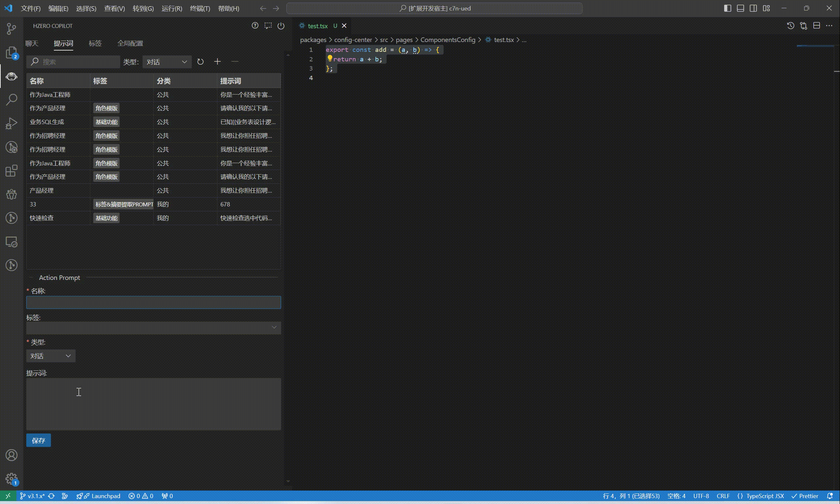
Task: Click the 保存 button
Action: (38, 440)
